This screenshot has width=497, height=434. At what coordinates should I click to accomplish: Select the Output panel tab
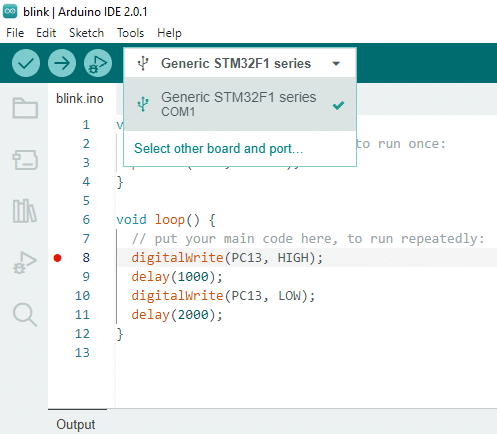(x=76, y=424)
